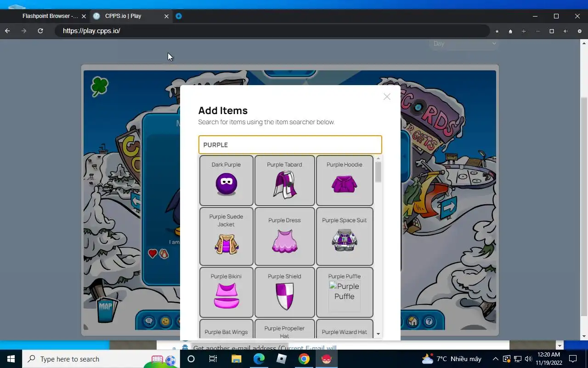The image size is (588, 368).
Task: Open the emoji face icon in game bar
Action: pyautogui.click(x=165, y=321)
